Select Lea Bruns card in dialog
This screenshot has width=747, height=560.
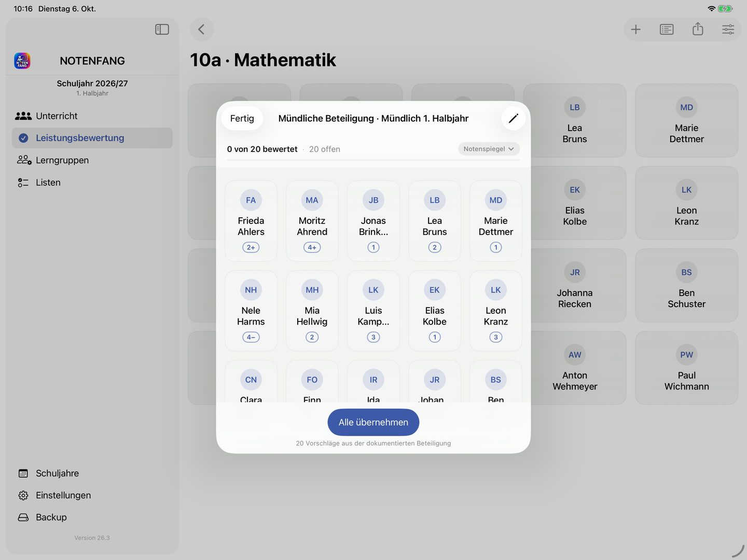coord(435,221)
